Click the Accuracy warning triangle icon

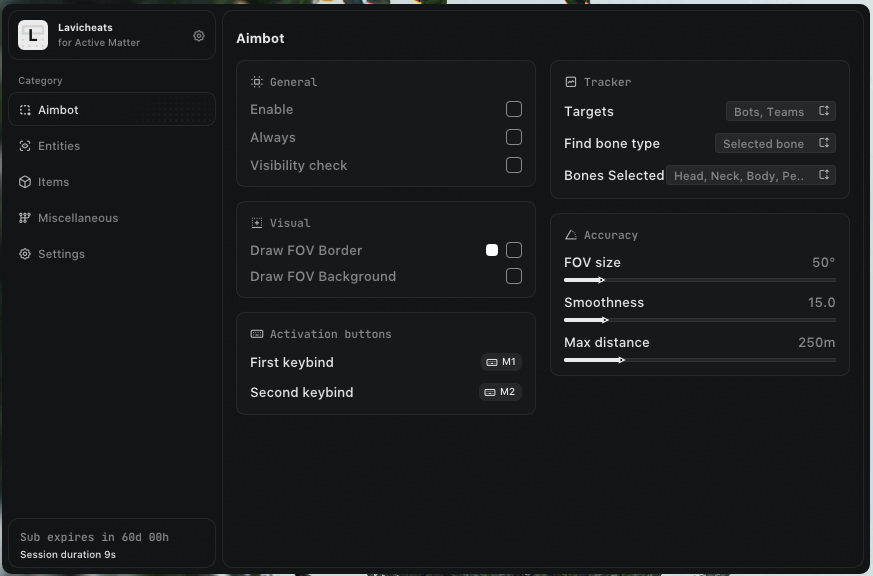[x=571, y=235]
